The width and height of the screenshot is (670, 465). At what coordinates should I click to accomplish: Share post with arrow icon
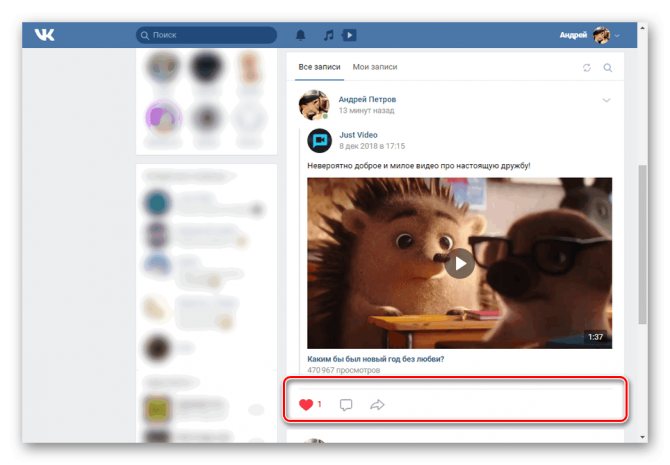point(377,404)
